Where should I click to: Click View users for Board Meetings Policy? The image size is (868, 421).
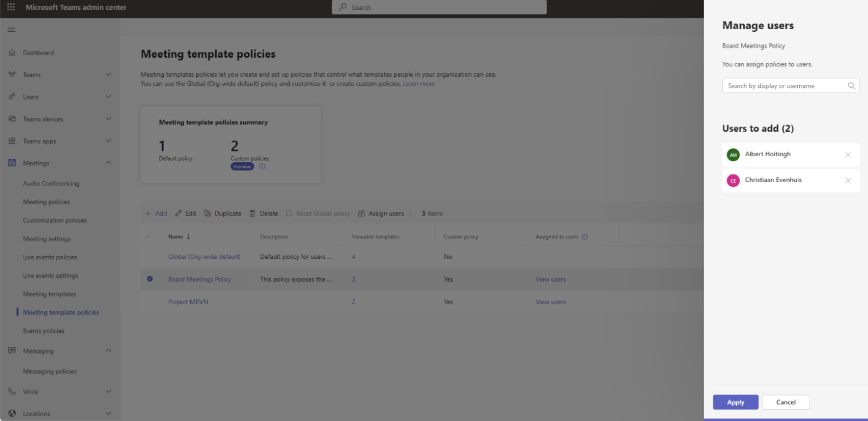551,279
